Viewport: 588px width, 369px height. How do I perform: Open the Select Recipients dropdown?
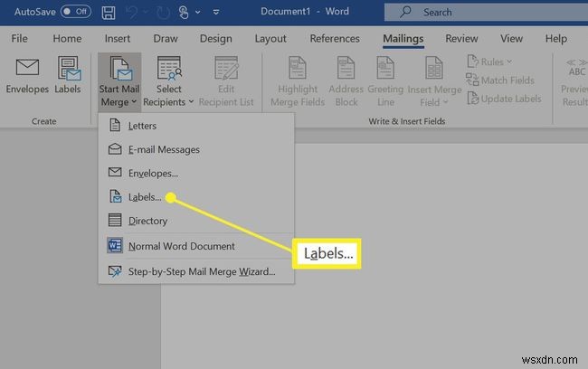pyautogui.click(x=168, y=81)
